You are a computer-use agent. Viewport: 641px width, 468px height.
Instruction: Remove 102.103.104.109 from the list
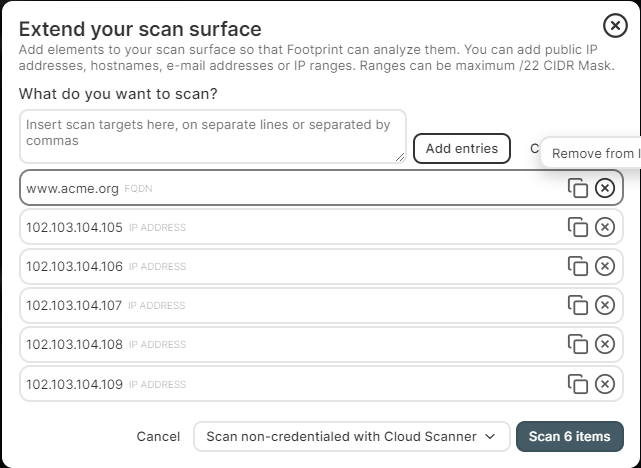[x=605, y=384]
